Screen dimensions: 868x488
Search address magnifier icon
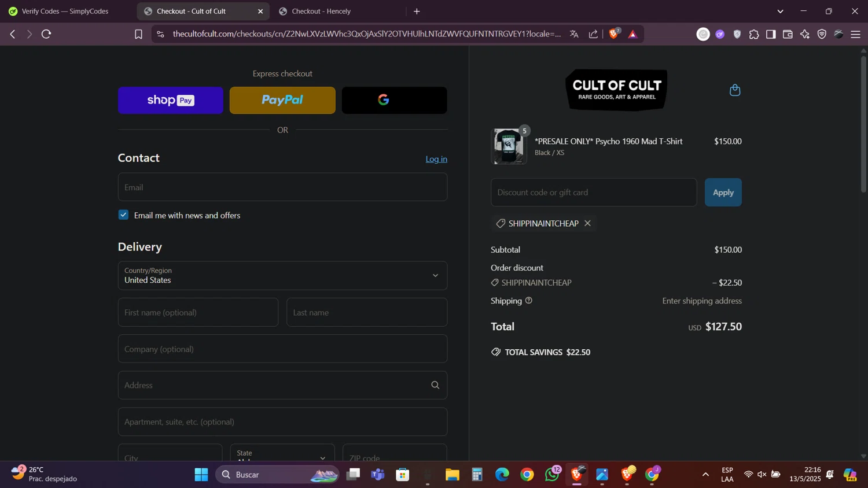click(435, 385)
